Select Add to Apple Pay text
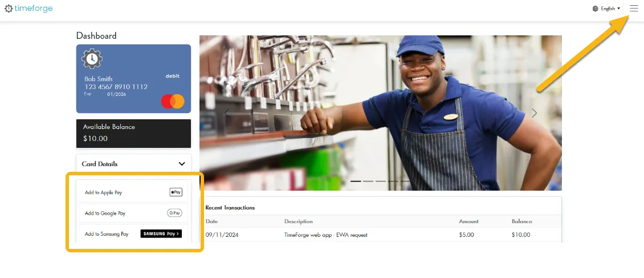This screenshot has height=278, width=644. [x=104, y=192]
